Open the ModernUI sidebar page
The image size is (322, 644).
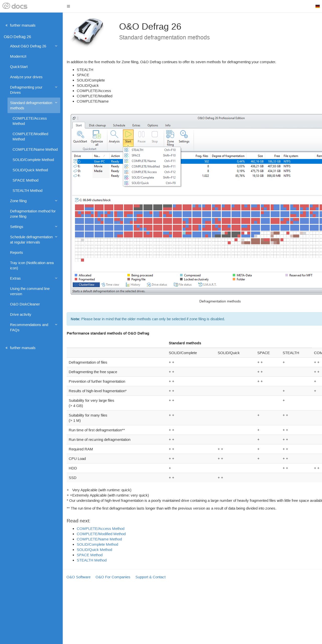click(18, 56)
